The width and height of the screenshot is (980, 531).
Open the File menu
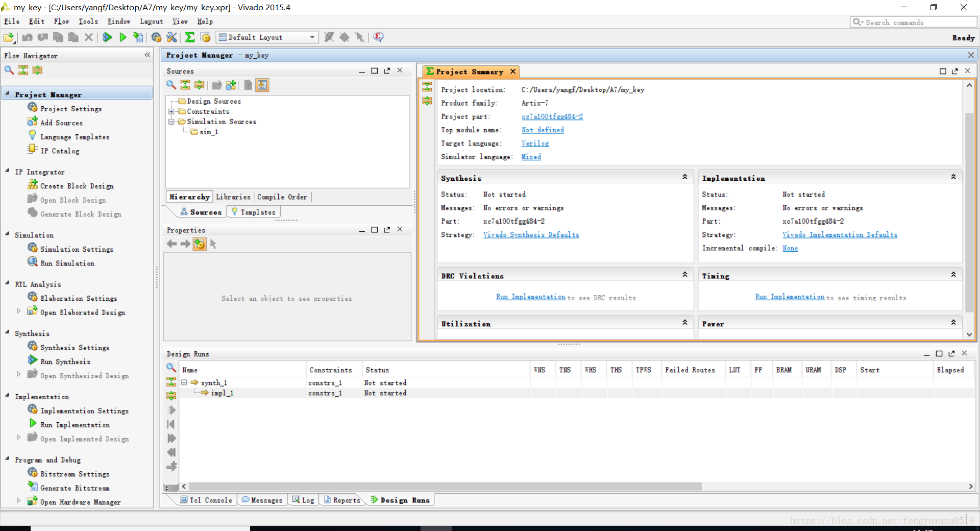(12, 21)
